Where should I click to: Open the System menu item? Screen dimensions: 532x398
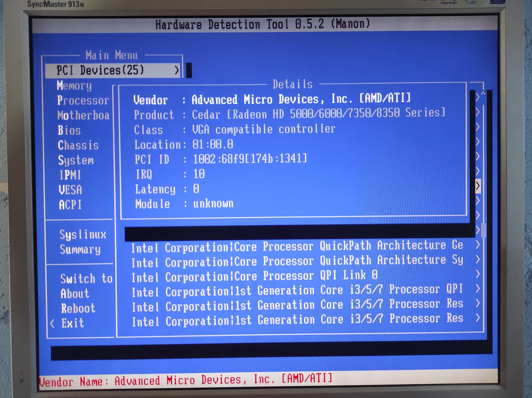[76, 160]
